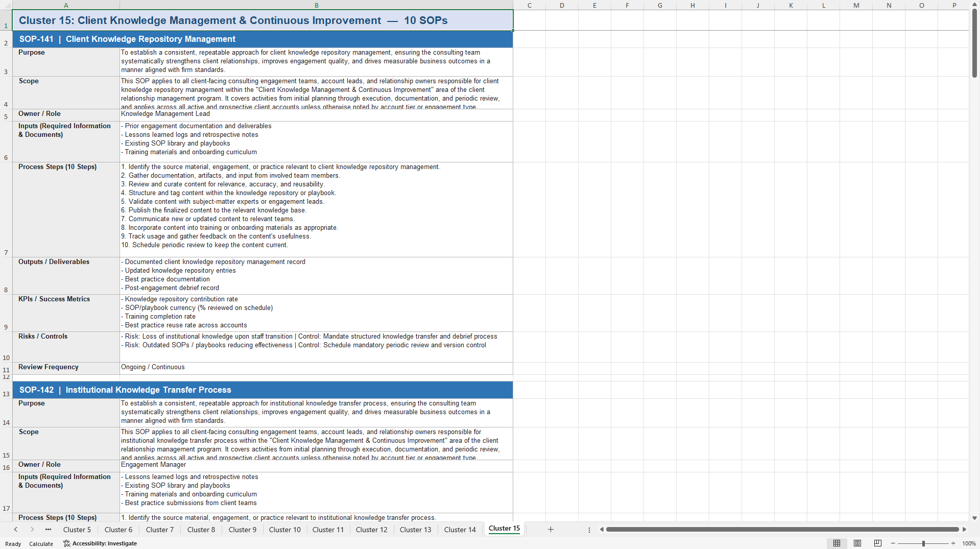Select KPIs / Success Metrics label cell
This screenshot has height=549, width=980.
[66, 313]
